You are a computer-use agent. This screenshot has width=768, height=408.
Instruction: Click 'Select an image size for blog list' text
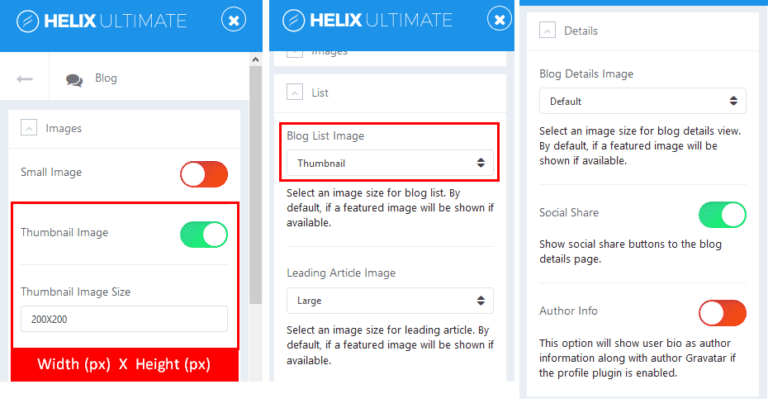point(390,208)
